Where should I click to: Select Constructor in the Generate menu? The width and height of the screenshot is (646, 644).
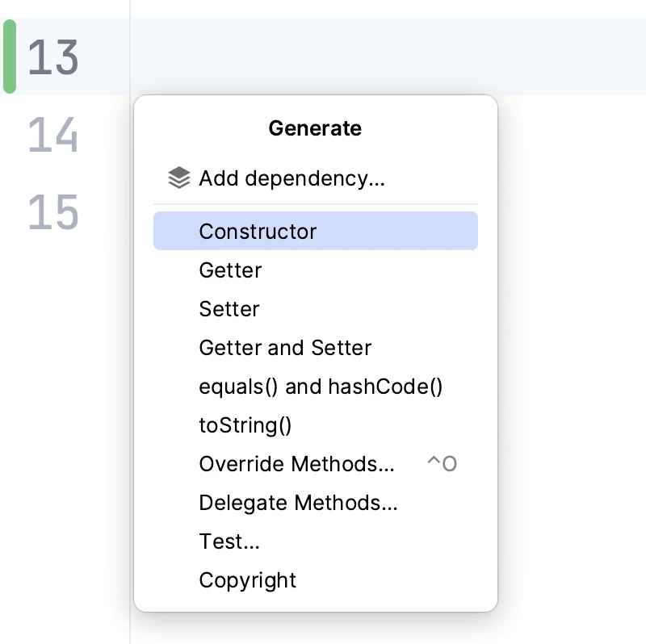coord(258,232)
